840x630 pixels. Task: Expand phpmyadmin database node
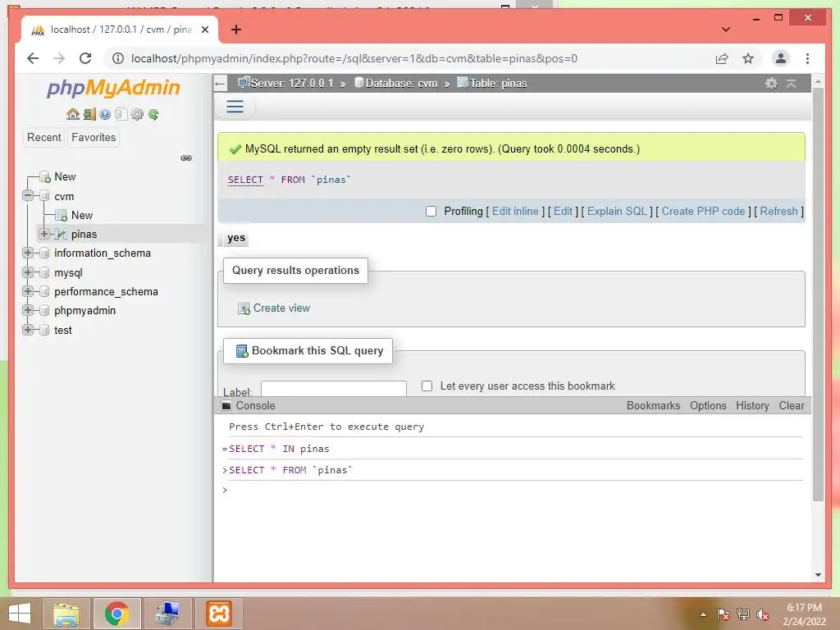[x=28, y=311]
